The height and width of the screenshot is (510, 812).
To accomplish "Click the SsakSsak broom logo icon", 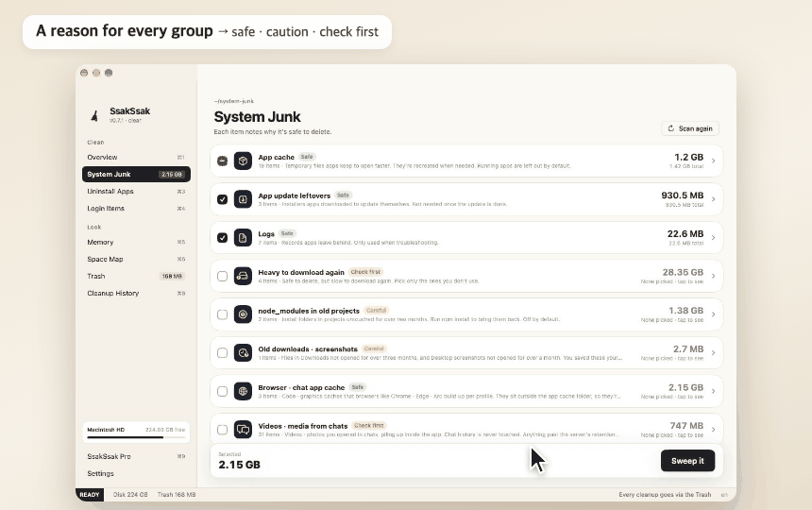I will point(94,115).
